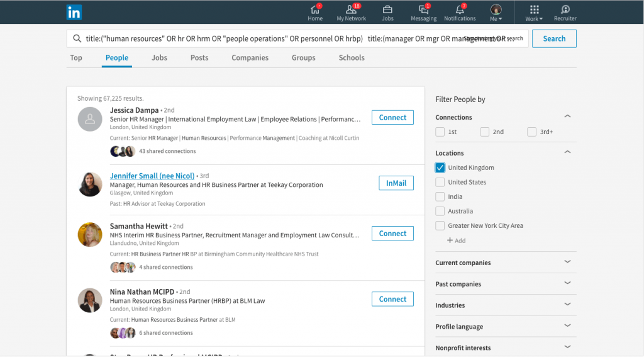Launch the Recruiter icon
644x357 pixels.
click(565, 9)
